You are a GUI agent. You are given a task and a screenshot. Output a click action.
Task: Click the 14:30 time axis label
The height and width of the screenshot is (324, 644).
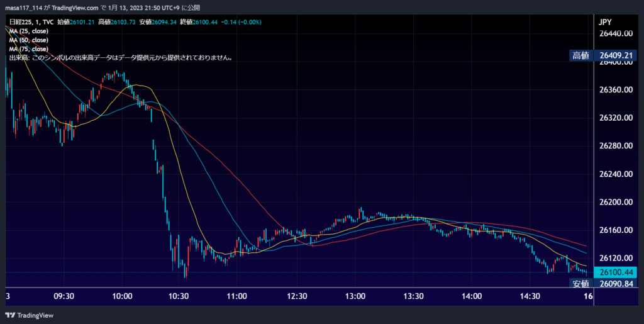point(530,296)
